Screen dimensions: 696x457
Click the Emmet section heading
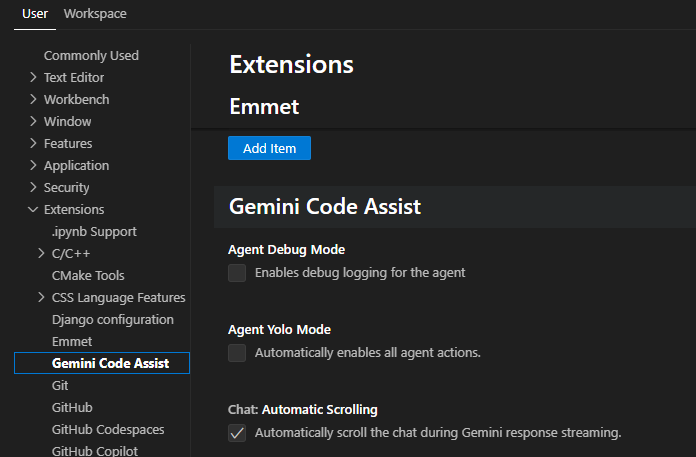click(264, 106)
